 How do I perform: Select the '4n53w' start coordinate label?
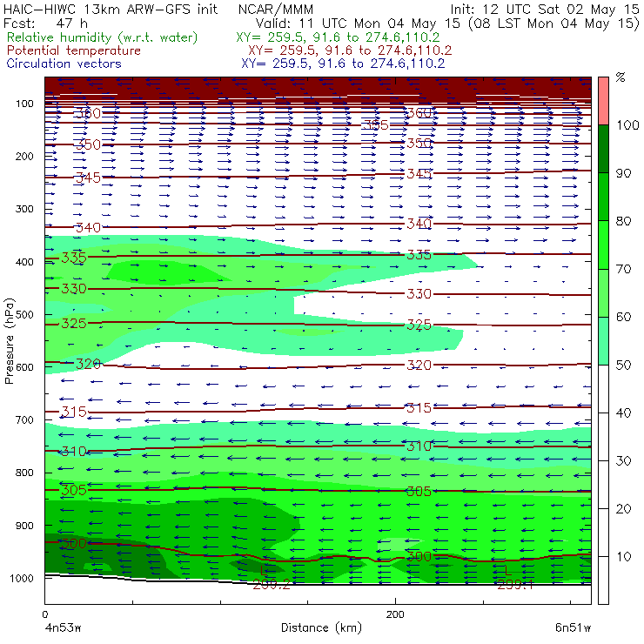[63, 627]
